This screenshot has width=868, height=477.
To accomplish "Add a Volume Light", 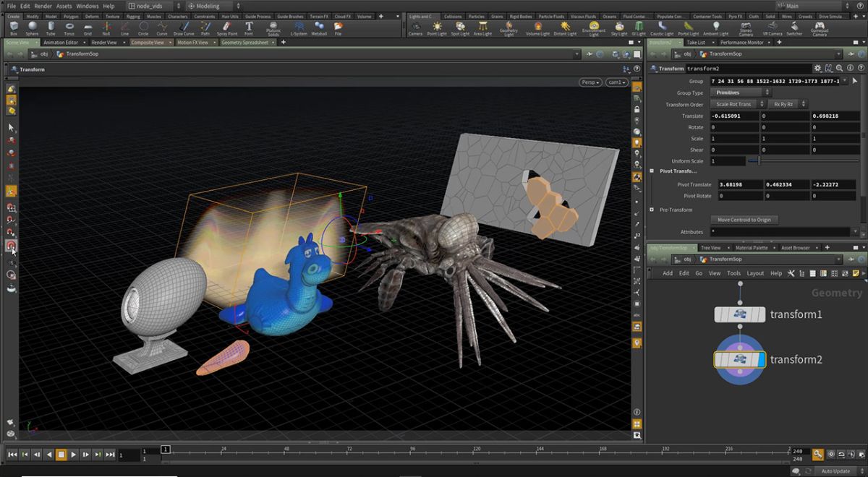I will point(537,29).
